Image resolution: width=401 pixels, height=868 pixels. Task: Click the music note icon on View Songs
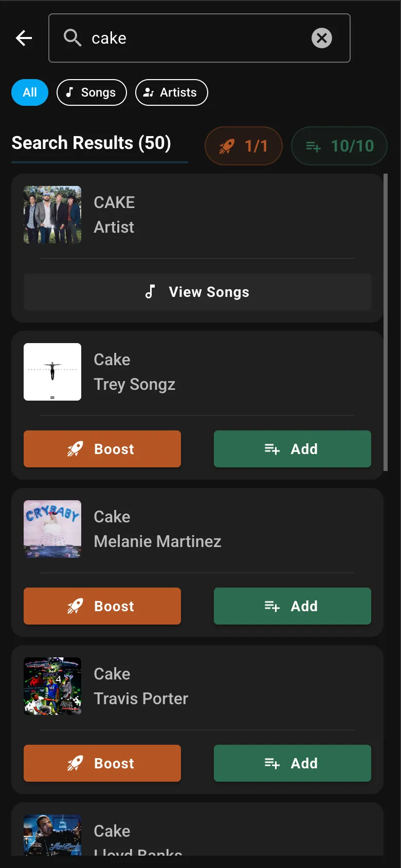pos(150,292)
